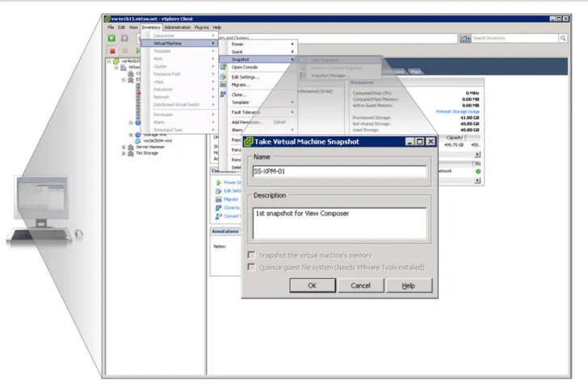Click the Snapshot Manager submenu icon
Viewport: 588px width, 384px height.
[303, 75]
